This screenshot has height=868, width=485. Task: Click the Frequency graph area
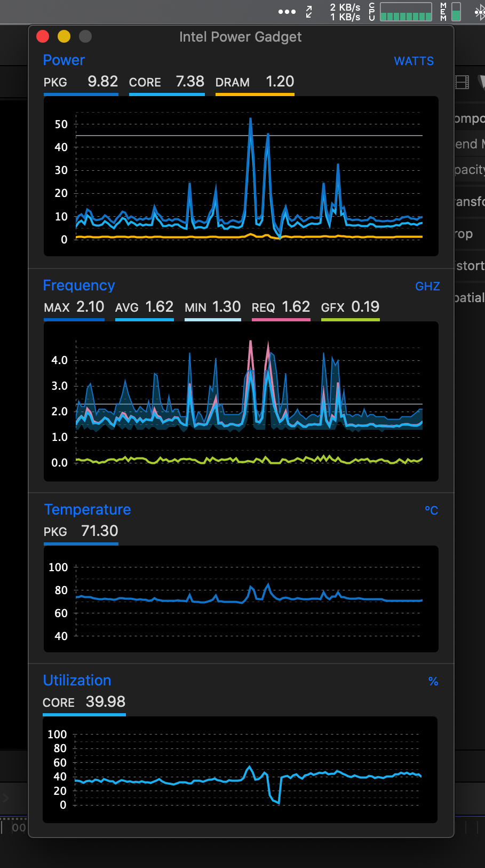point(241,401)
